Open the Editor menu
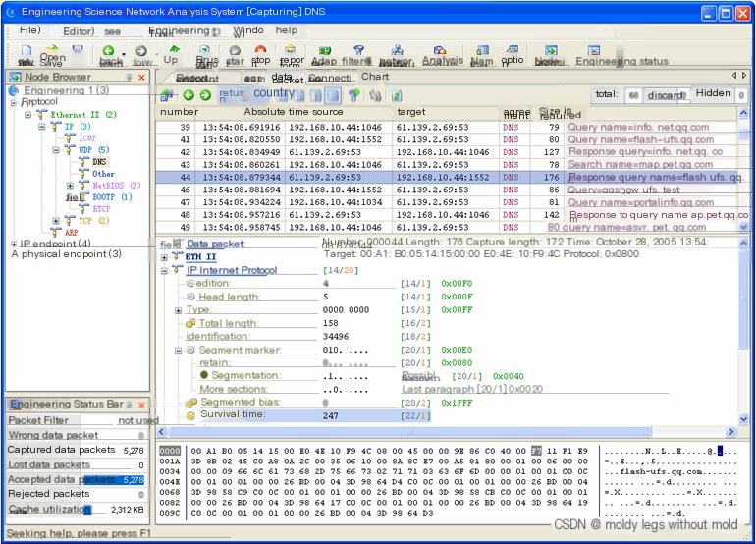The width and height of the screenshot is (756, 544). (79, 31)
